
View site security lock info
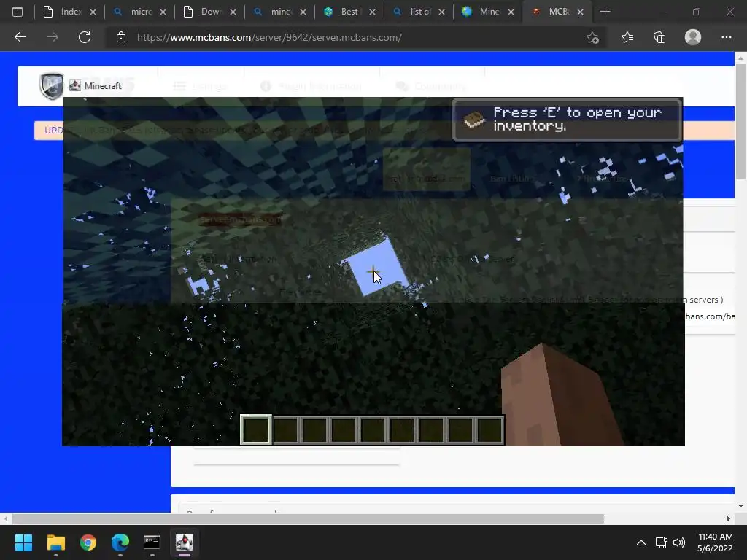click(x=121, y=37)
